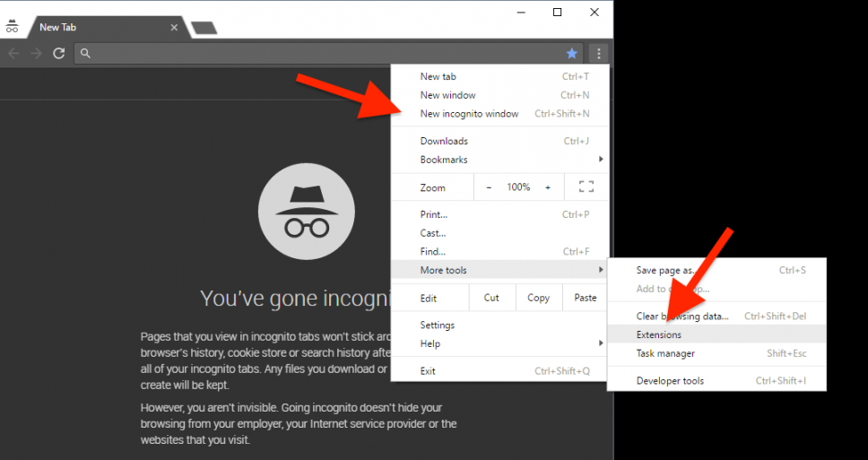Click the reload page icon

point(59,54)
